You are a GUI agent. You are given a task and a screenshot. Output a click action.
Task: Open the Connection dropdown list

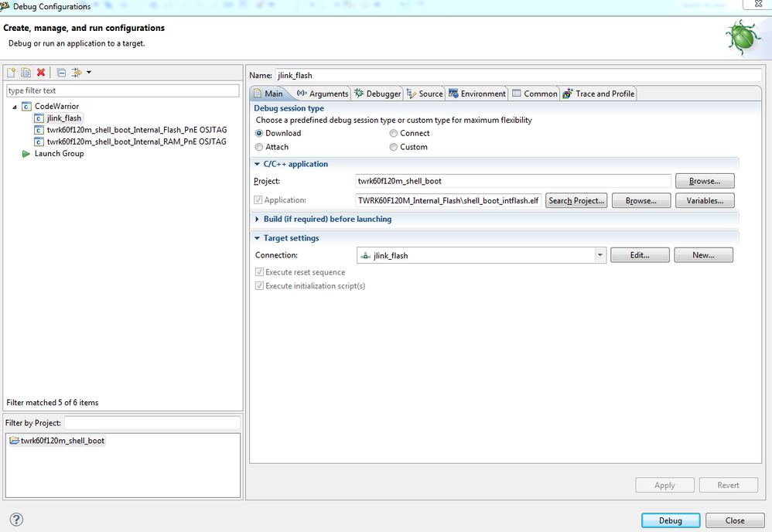click(599, 255)
